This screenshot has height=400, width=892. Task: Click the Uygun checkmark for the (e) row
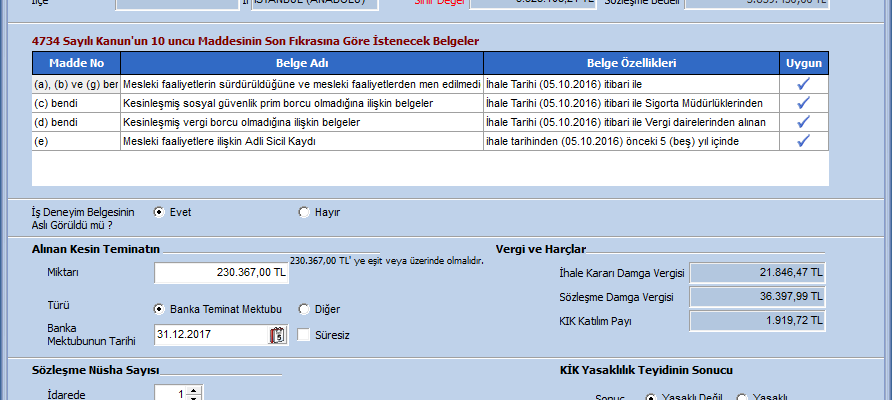click(803, 141)
